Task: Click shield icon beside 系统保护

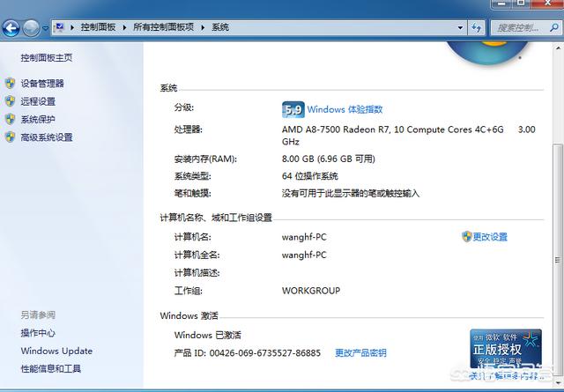Action: (10, 119)
